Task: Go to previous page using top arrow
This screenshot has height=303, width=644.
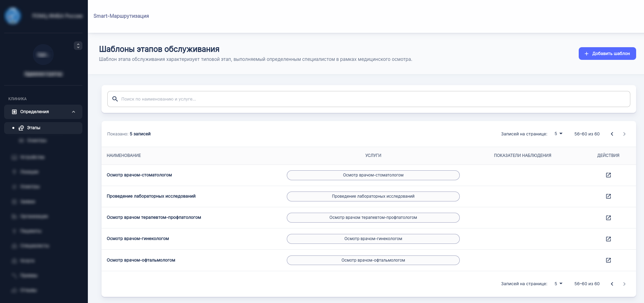Action: pyautogui.click(x=612, y=134)
